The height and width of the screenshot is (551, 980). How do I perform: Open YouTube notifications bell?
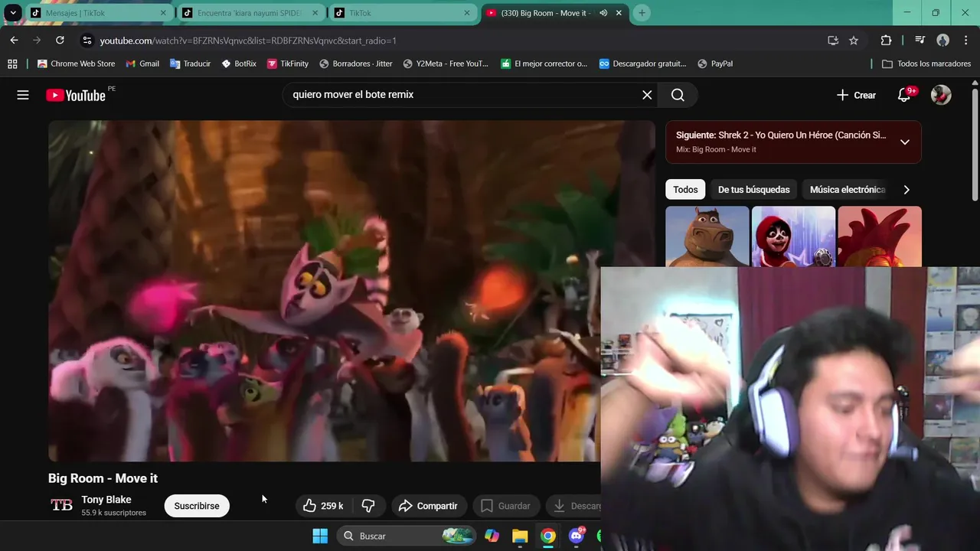click(904, 95)
